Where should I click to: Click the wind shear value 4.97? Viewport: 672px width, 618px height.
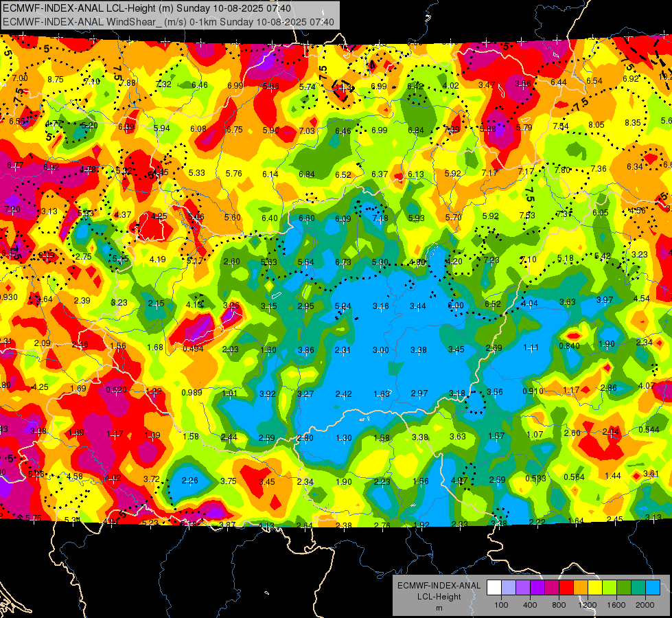pos(459,481)
